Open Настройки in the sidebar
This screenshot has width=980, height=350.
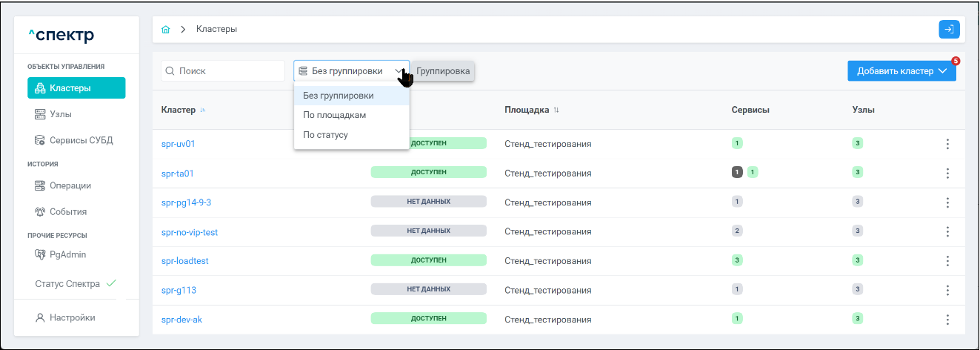[72, 317]
